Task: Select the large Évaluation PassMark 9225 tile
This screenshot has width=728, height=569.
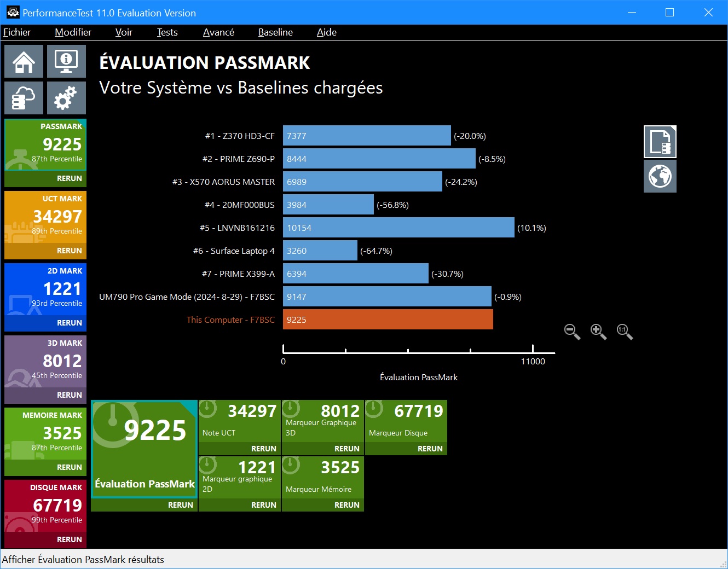Action: coord(145,449)
